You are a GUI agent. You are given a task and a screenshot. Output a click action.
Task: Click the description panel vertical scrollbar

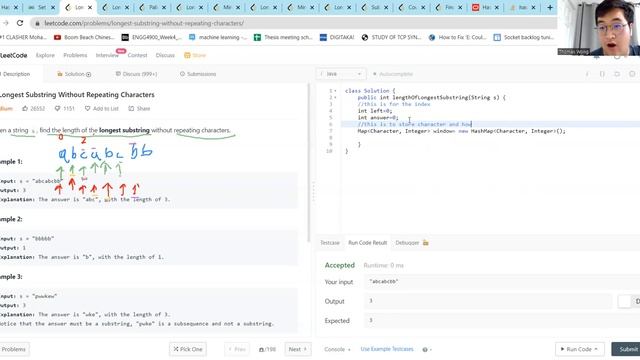click(x=309, y=163)
